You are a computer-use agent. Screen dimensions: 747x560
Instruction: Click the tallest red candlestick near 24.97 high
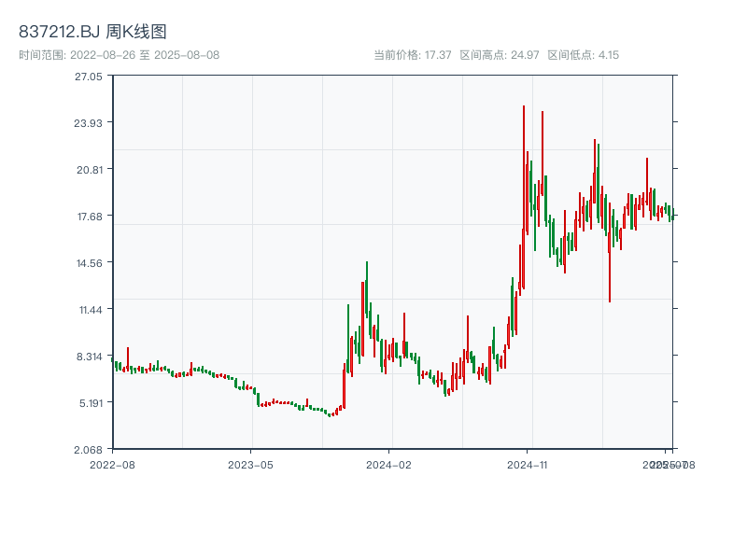click(524, 197)
